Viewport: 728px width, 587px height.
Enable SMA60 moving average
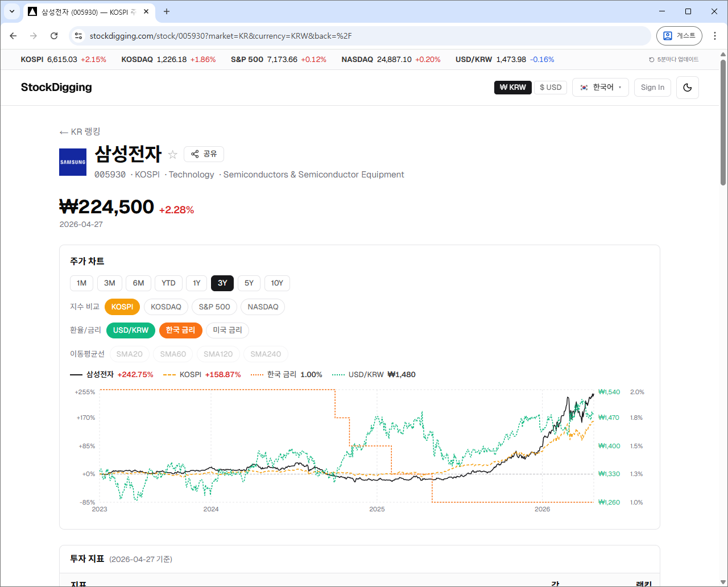coord(173,354)
